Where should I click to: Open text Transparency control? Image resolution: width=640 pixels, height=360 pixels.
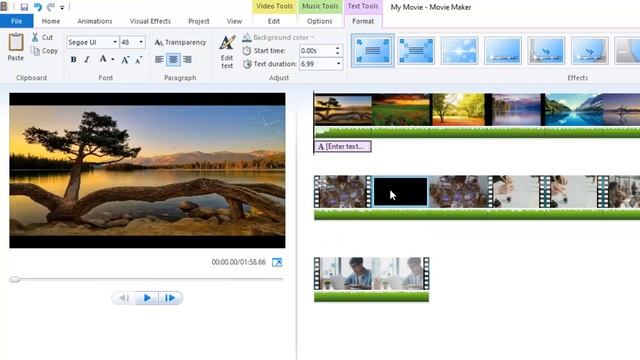click(x=180, y=42)
